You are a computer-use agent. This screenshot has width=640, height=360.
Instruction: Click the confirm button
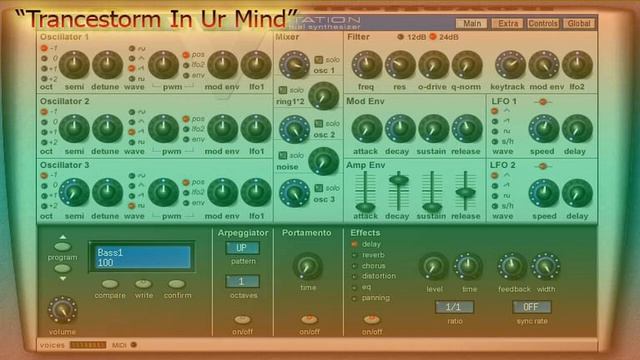point(177,284)
